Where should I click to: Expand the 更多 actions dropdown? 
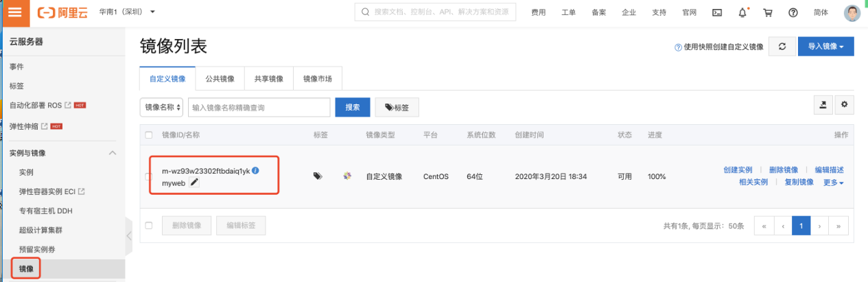pos(833,183)
